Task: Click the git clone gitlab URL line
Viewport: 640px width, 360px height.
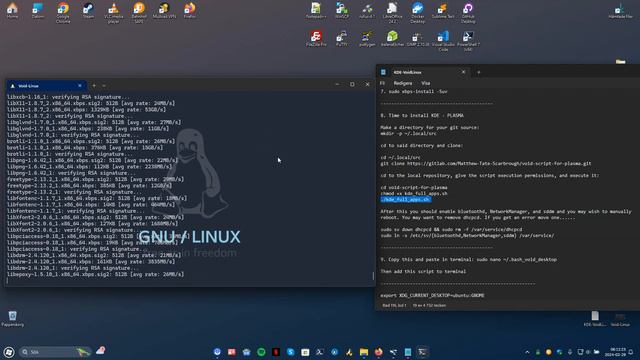Action: (486, 163)
